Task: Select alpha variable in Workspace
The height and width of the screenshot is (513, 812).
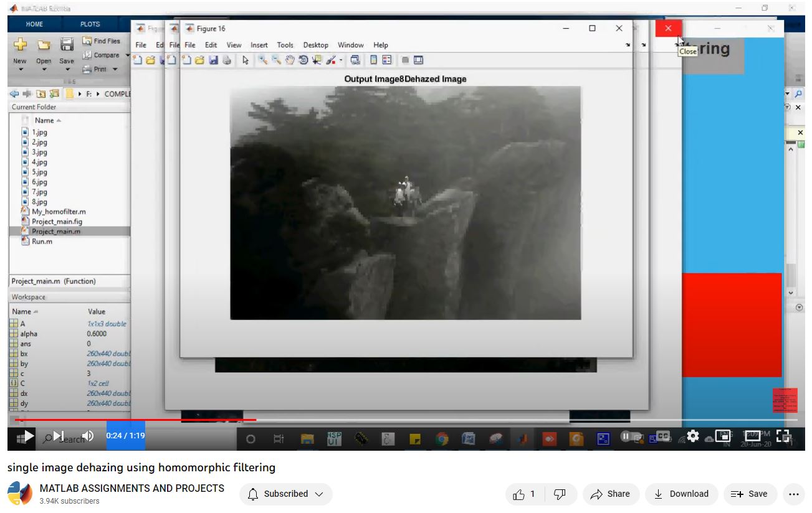Action: click(29, 334)
